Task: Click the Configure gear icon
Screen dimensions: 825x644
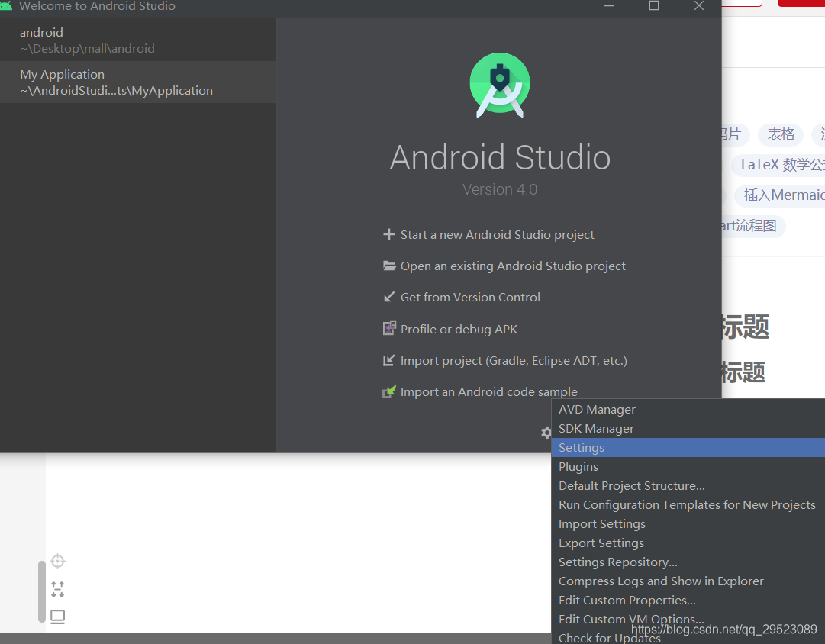Action: pyautogui.click(x=546, y=433)
